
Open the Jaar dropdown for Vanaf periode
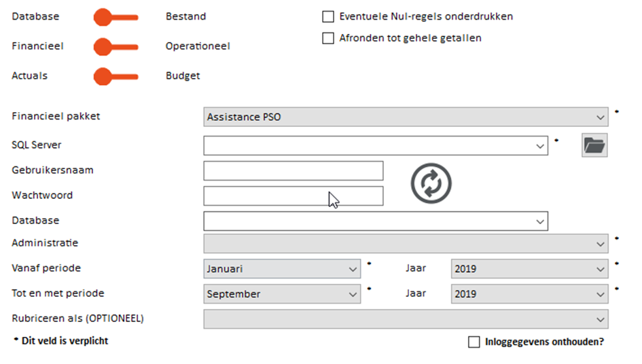(x=530, y=269)
